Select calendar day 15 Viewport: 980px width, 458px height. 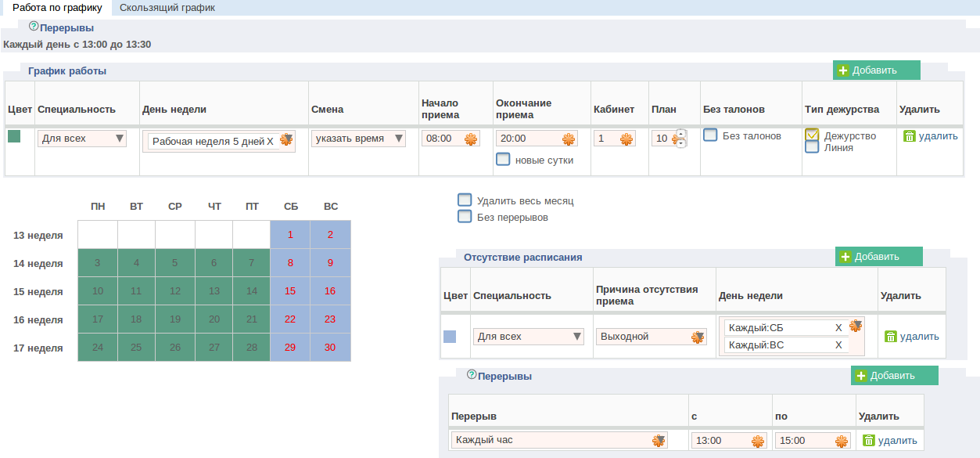pos(290,291)
